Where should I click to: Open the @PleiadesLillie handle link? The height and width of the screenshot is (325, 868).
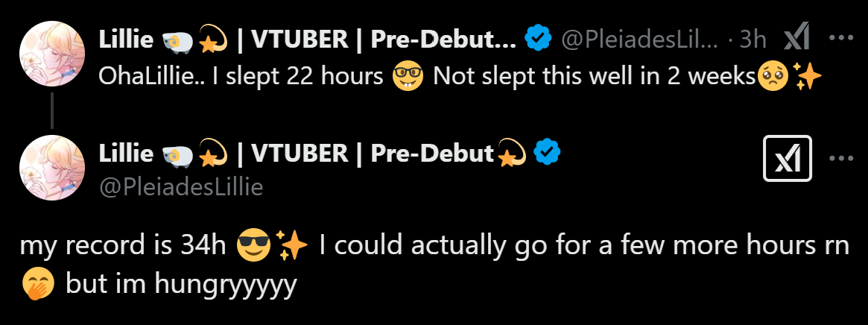[181, 187]
